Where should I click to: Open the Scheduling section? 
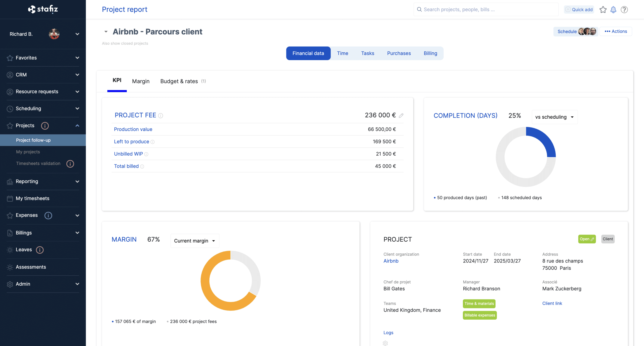click(43, 108)
